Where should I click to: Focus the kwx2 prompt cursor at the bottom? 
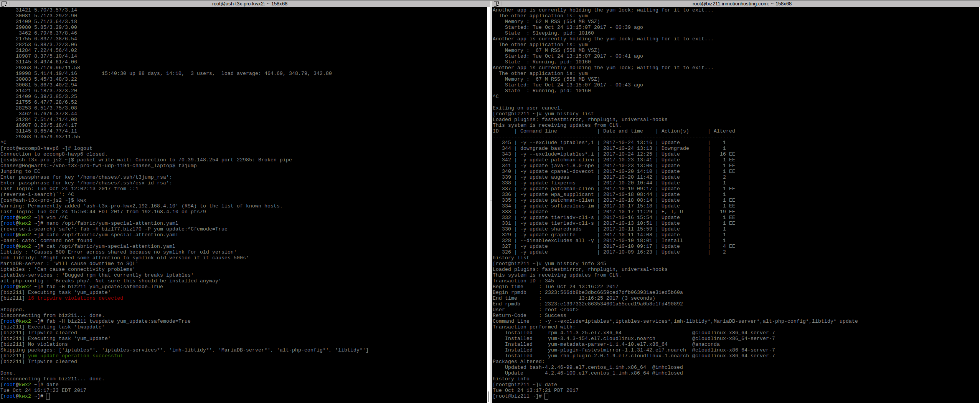(x=48, y=396)
